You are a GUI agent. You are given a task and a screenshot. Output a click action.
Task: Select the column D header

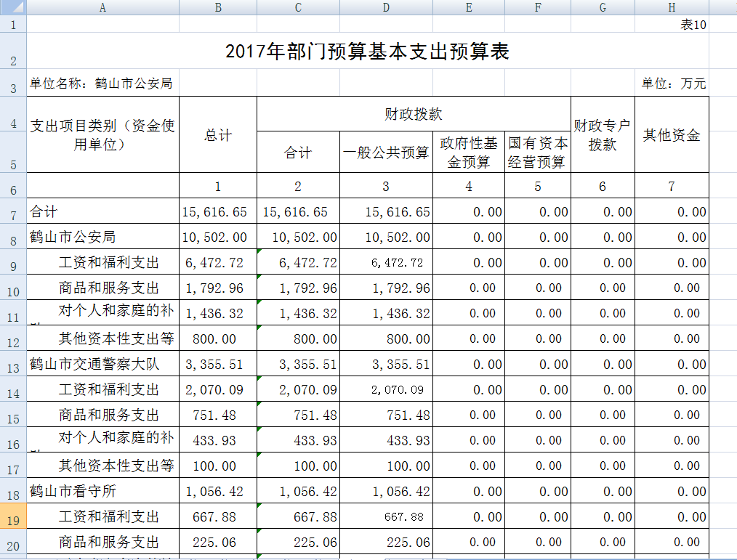385,7
